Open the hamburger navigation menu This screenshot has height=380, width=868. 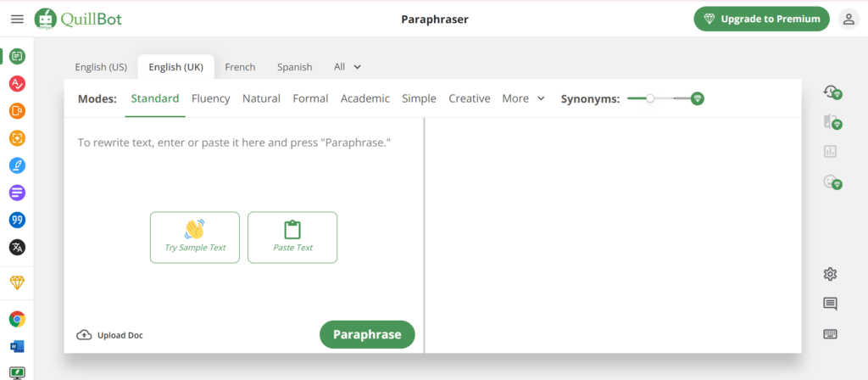[17, 20]
